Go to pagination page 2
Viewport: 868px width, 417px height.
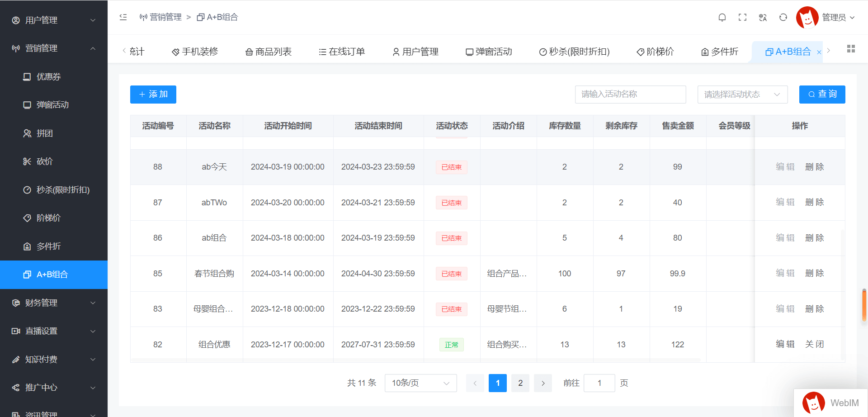click(520, 383)
